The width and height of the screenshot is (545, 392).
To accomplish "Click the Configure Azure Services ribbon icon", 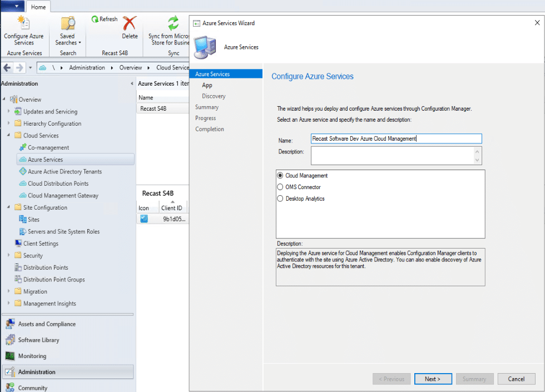I will coord(23,23).
